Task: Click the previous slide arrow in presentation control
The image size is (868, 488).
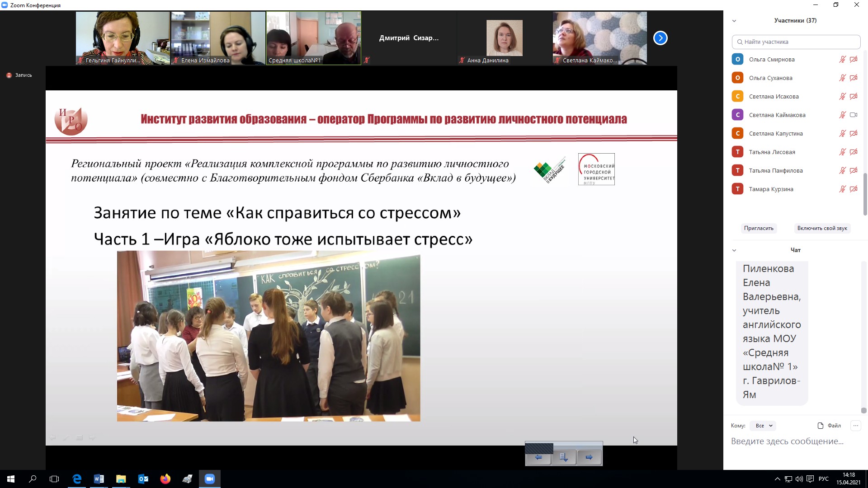Action: 538,457
